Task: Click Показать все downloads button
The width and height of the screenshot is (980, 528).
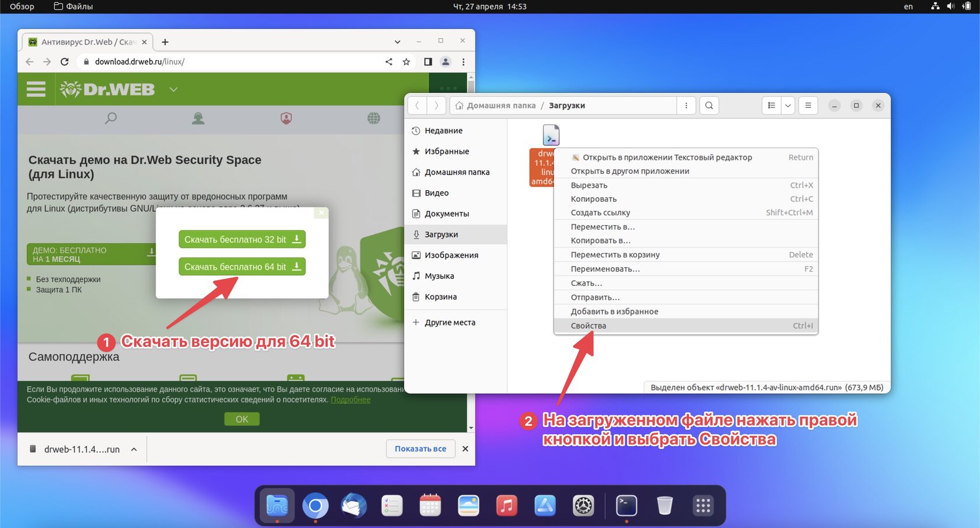Action: 421,449
